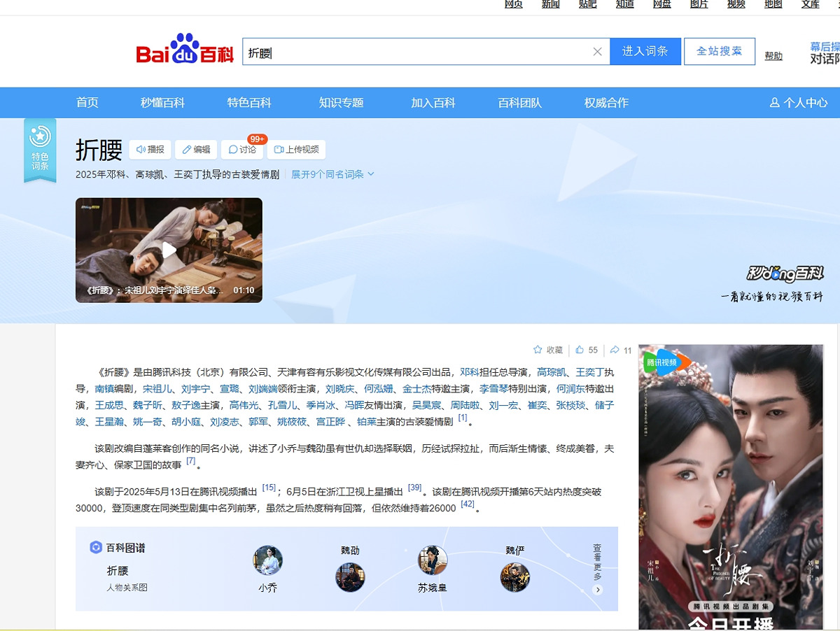Open the 刘端端 actor link
840x631 pixels.
click(x=263, y=388)
